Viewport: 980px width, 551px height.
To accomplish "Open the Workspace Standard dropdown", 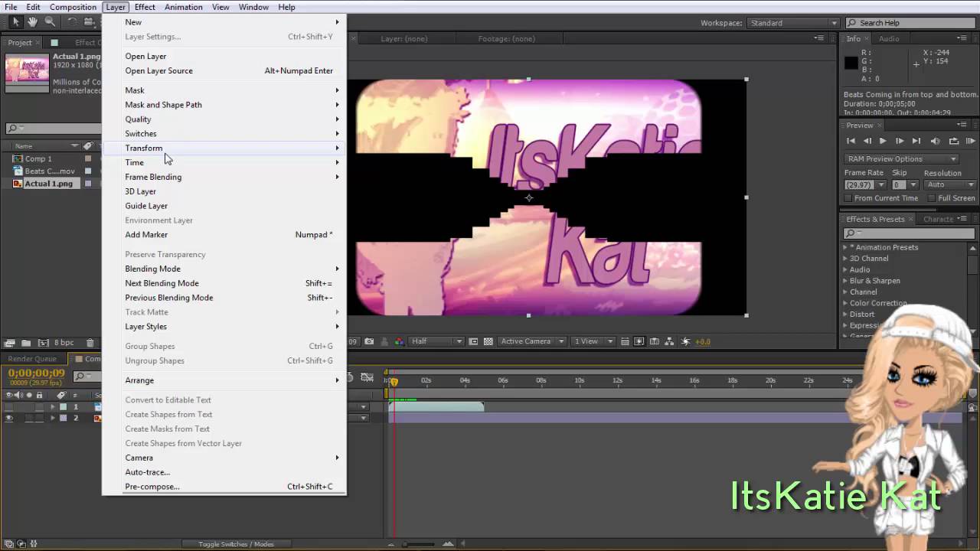I will pos(792,23).
